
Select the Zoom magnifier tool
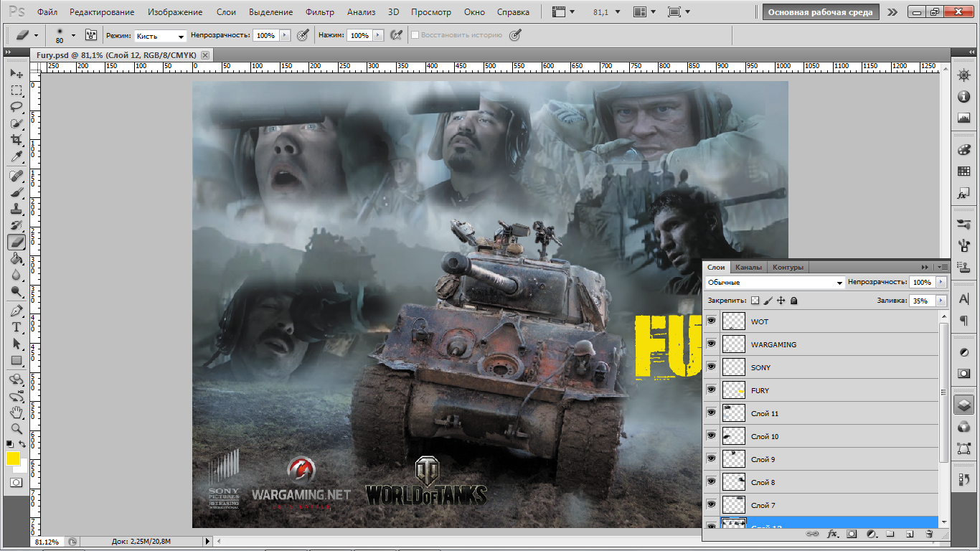coord(16,429)
